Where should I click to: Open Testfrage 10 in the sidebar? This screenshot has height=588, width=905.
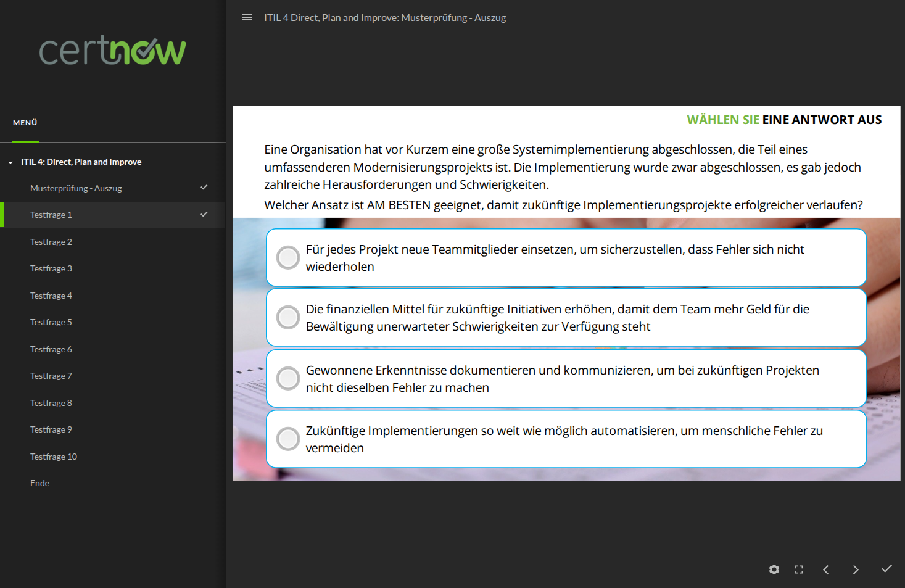point(54,457)
